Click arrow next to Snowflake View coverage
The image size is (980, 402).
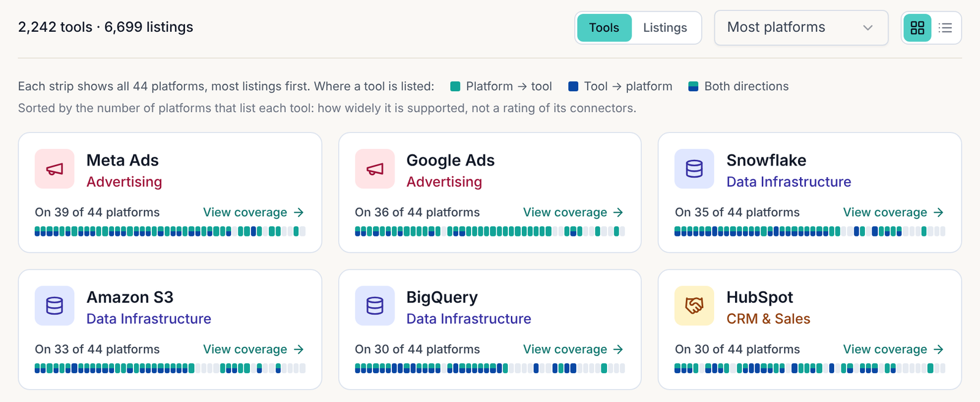coord(938,213)
